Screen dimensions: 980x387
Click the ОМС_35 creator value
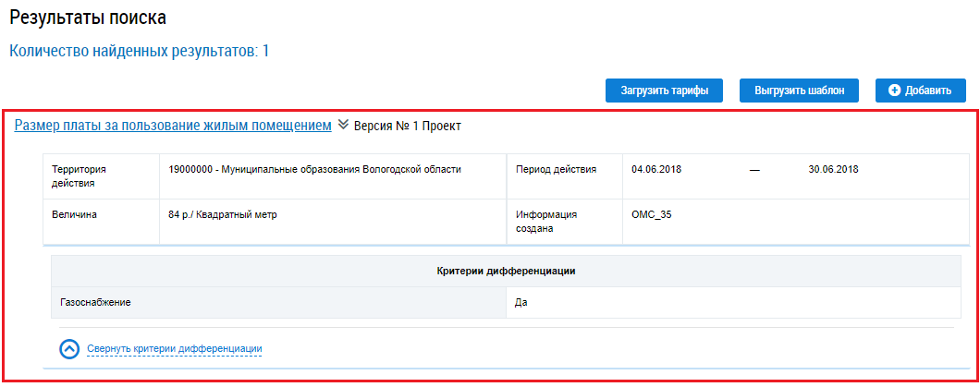(x=651, y=215)
